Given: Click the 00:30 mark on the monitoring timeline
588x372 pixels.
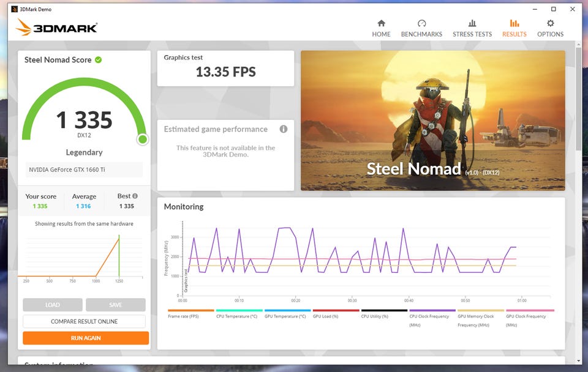Looking at the screenshot, I should coord(352,300).
